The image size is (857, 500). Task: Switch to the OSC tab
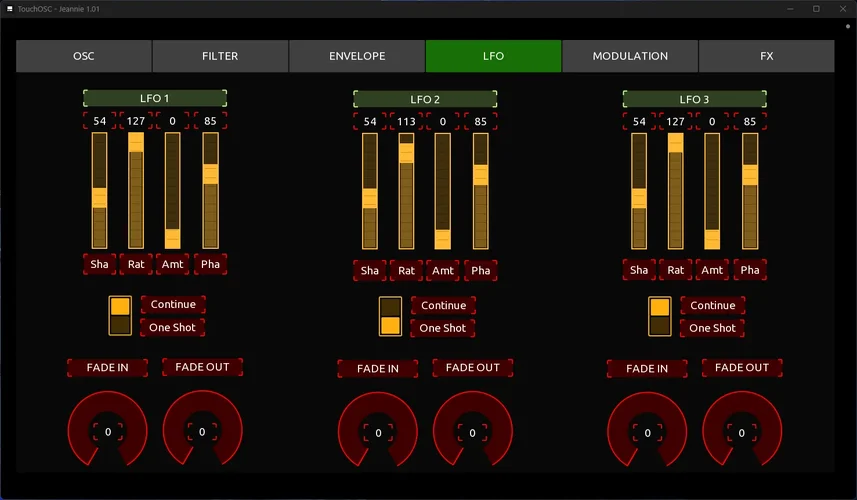point(84,56)
